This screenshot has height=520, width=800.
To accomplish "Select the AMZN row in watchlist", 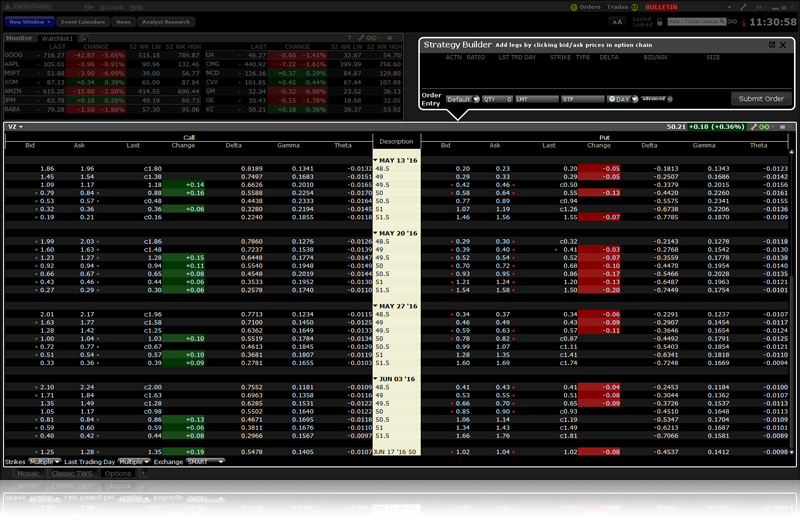I will pyautogui.click(x=104, y=91).
